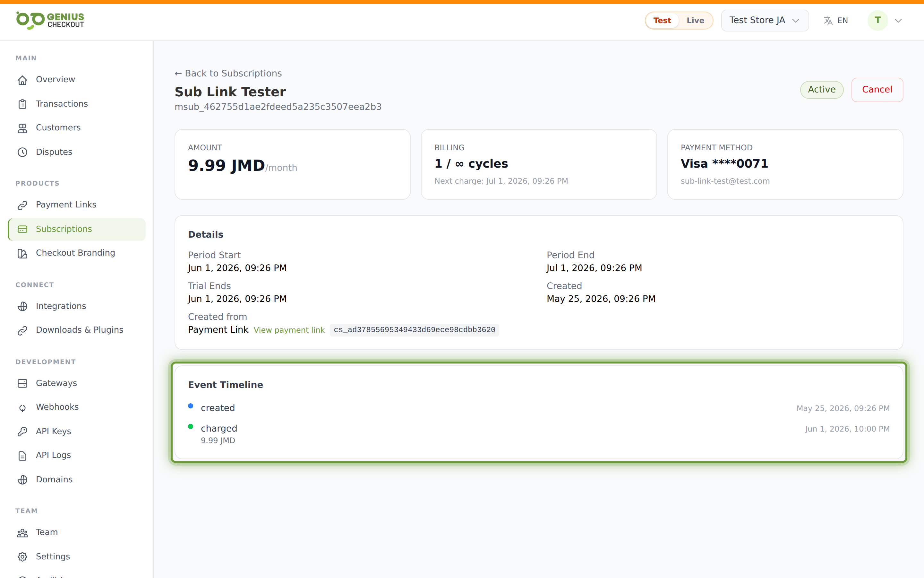The width and height of the screenshot is (924, 578).
Task: Click the Customers people icon
Action: point(22,128)
